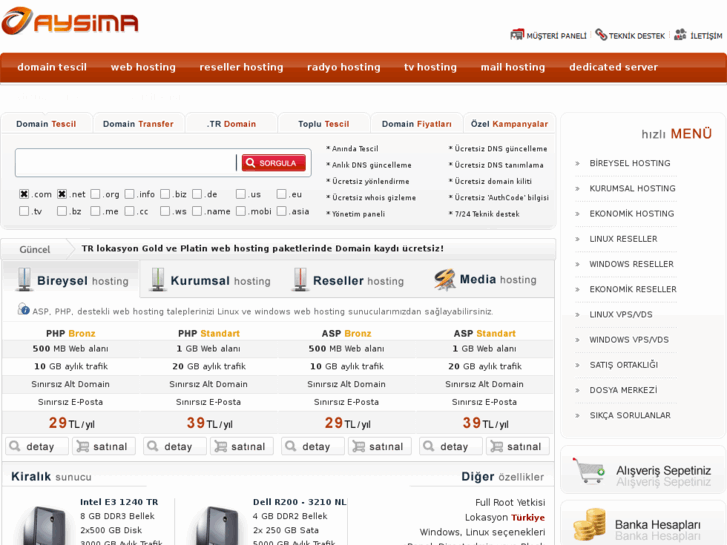Click cart icon on ASP Standart satınal
Screen dimensions: 727x545
[x=497, y=446]
